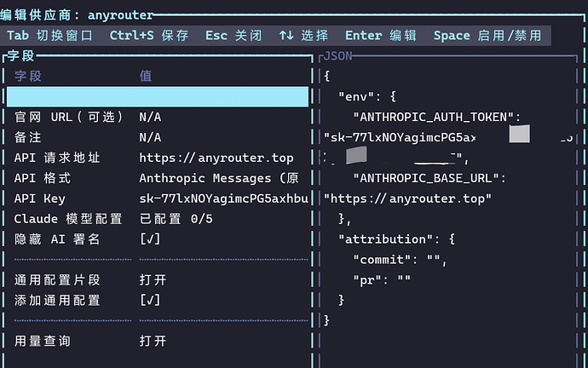Image resolution: width=588 pixels, height=368 pixels.
Task: Click the Space 启用/禁用 shortcut hint
Action: pos(488,36)
